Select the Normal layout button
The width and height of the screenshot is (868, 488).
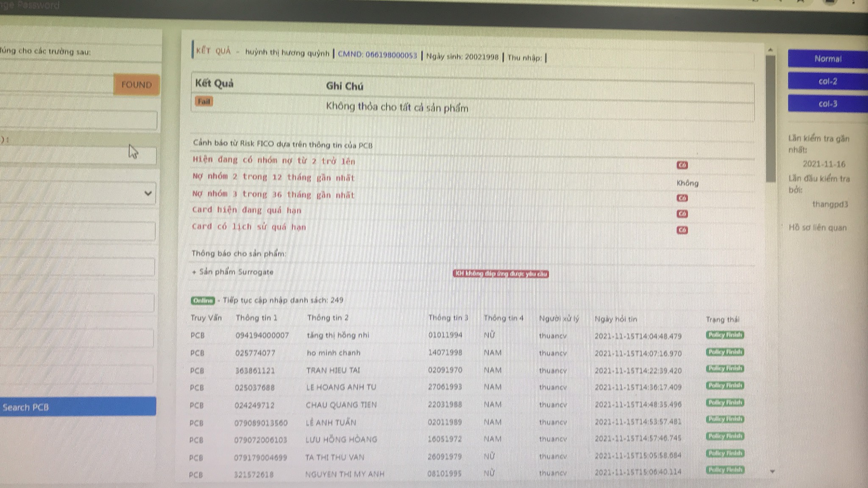(x=827, y=59)
